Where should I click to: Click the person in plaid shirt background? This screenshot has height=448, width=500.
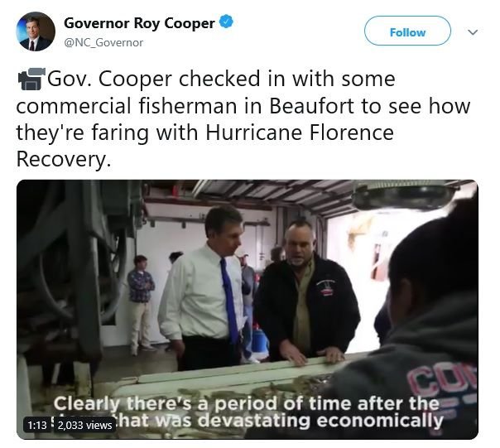click(x=140, y=305)
